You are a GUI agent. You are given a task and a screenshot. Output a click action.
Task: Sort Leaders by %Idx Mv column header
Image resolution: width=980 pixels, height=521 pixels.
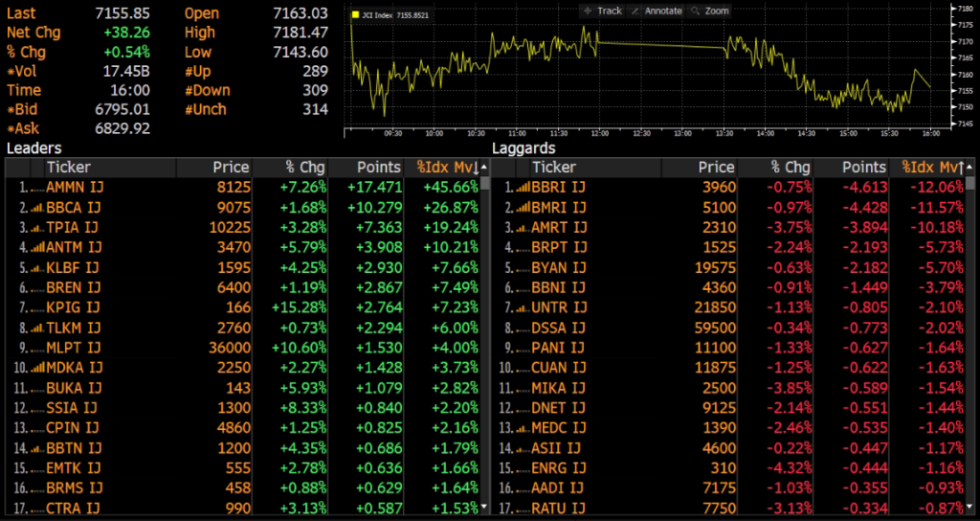[x=448, y=168]
